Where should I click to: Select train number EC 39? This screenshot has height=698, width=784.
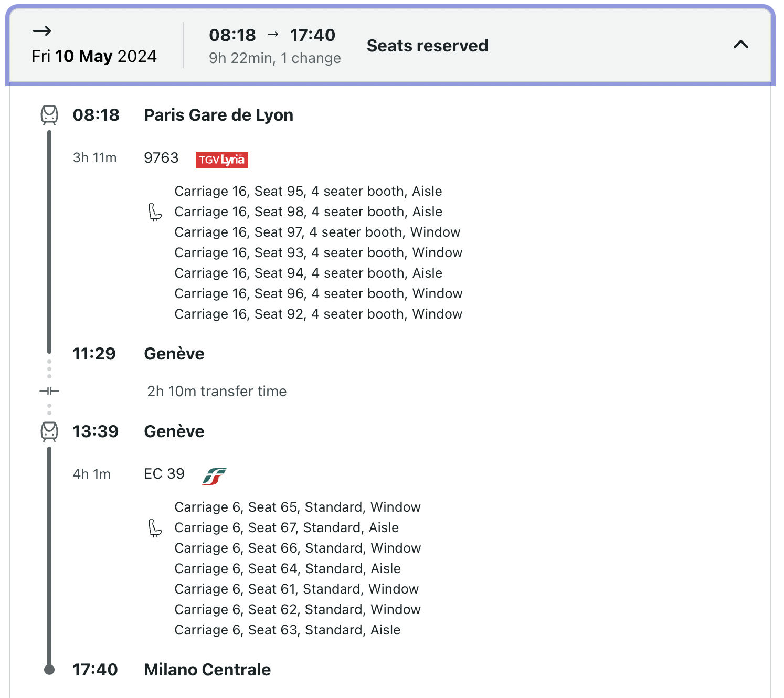(x=164, y=474)
